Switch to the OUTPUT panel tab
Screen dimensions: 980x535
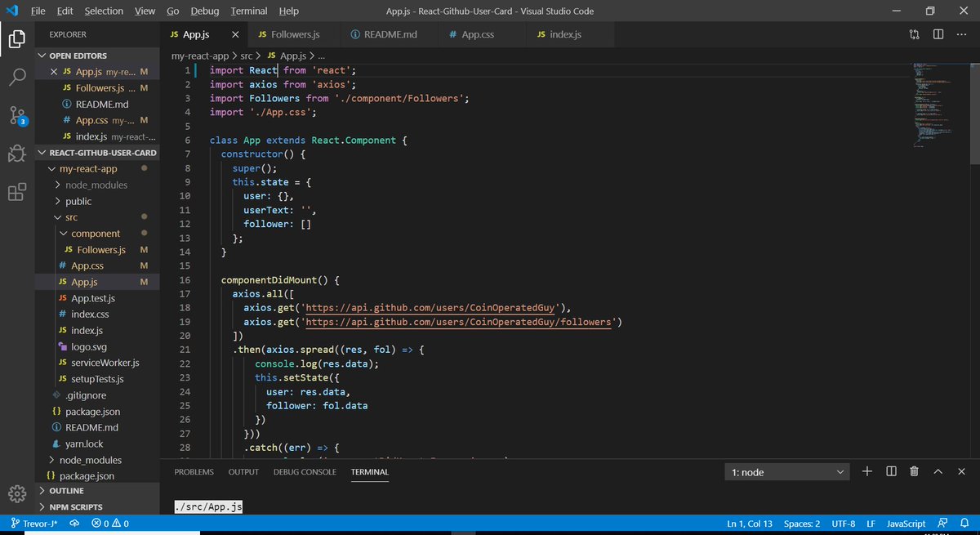(243, 472)
